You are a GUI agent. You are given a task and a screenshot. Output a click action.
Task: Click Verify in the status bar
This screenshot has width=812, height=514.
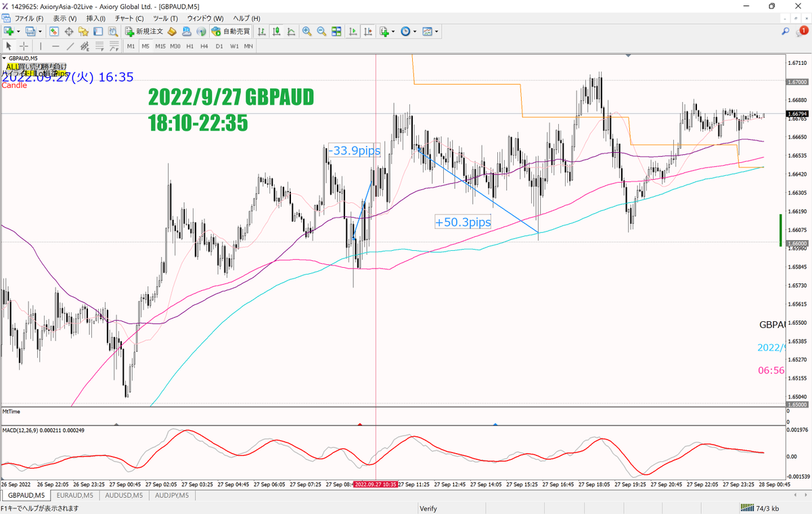[428, 508]
